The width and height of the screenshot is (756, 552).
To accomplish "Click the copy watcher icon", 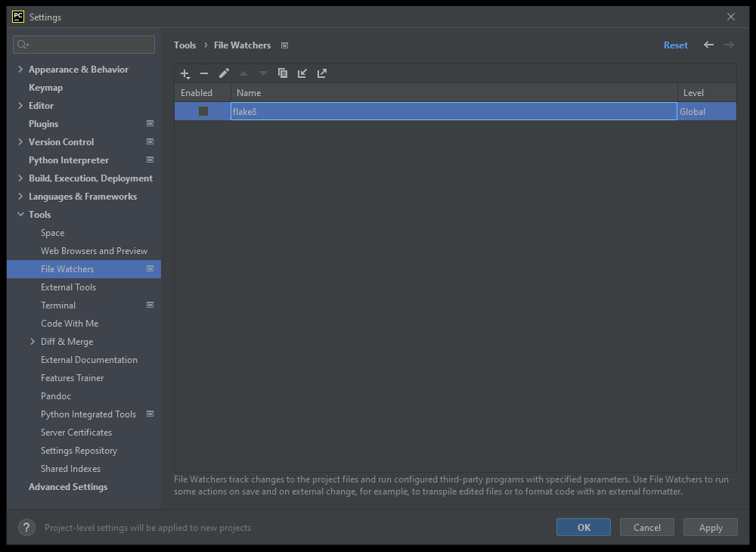I will click(283, 73).
